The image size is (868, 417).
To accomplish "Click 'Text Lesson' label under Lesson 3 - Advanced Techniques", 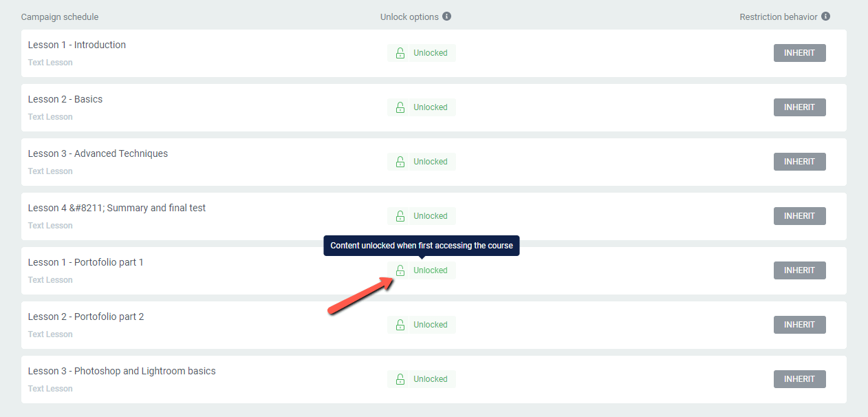I will [x=50, y=171].
